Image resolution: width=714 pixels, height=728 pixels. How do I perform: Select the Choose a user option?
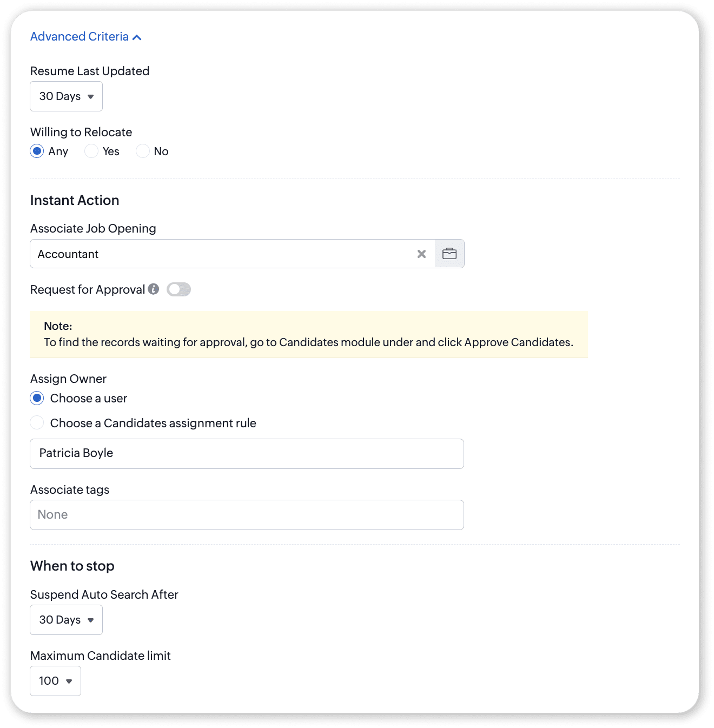pos(37,399)
